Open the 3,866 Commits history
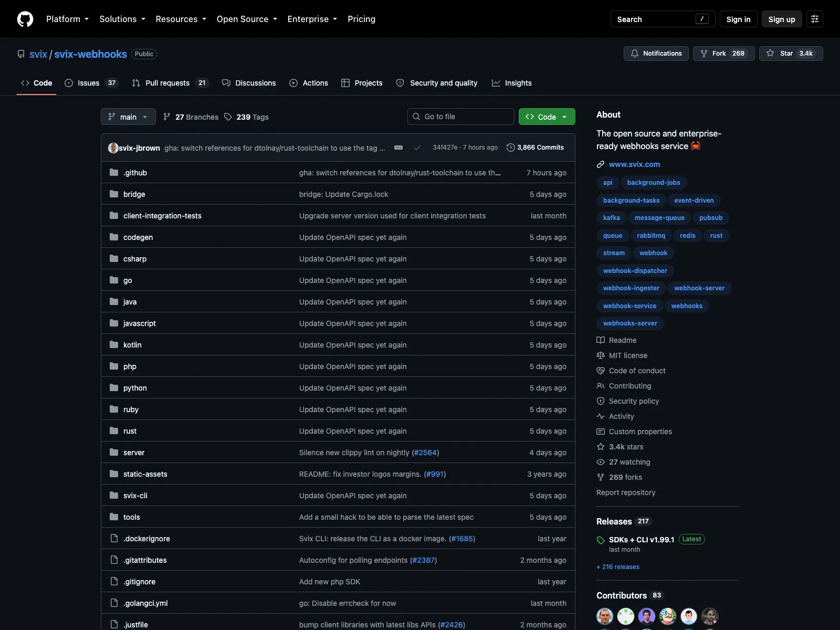The image size is (840, 630). (535, 148)
